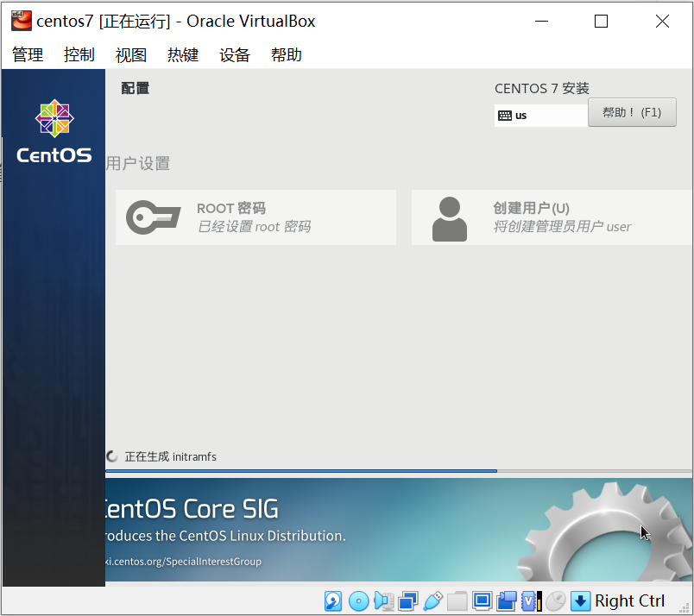The image size is (694, 616).
Task: Click the network adapters status icon
Action: [x=408, y=601]
